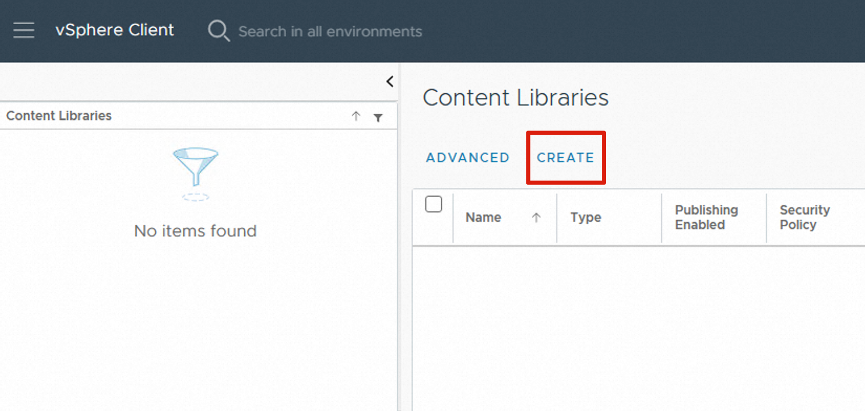
Task: Click divider between Type and Publishing Enabled
Action: point(662,217)
